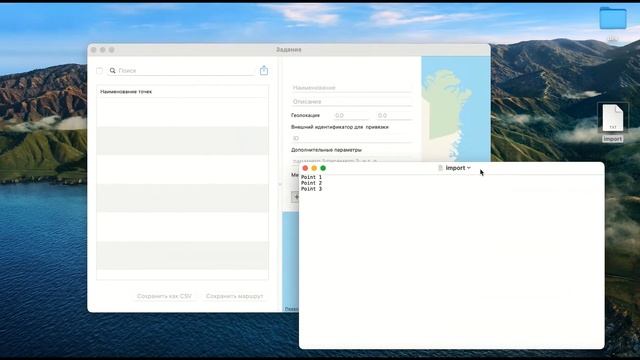Viewport: 640px width, 360px height.
Task: Click the Point 1 line in the editor
Action: coord(311,177)
